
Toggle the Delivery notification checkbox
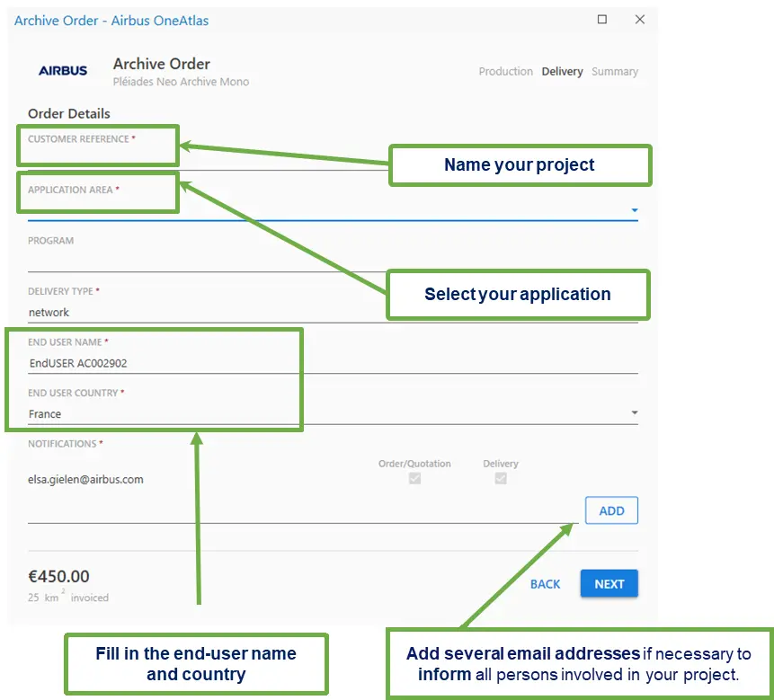(501, 478)
